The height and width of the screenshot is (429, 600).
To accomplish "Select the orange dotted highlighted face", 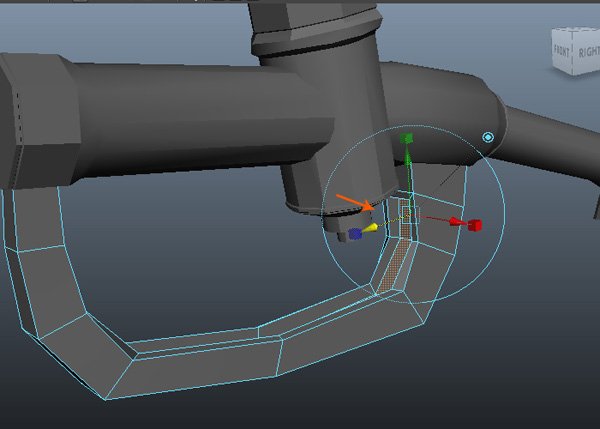I will tap(396, 262).
